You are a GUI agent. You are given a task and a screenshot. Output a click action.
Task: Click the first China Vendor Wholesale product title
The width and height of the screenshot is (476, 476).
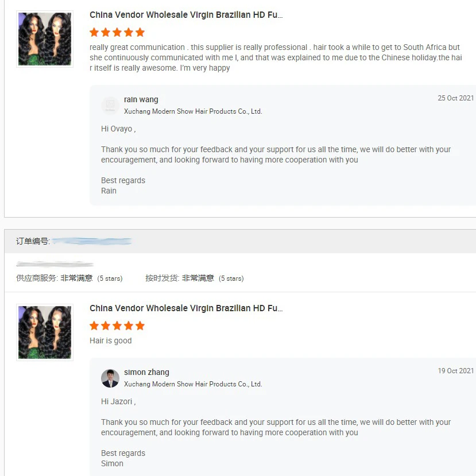186,15
